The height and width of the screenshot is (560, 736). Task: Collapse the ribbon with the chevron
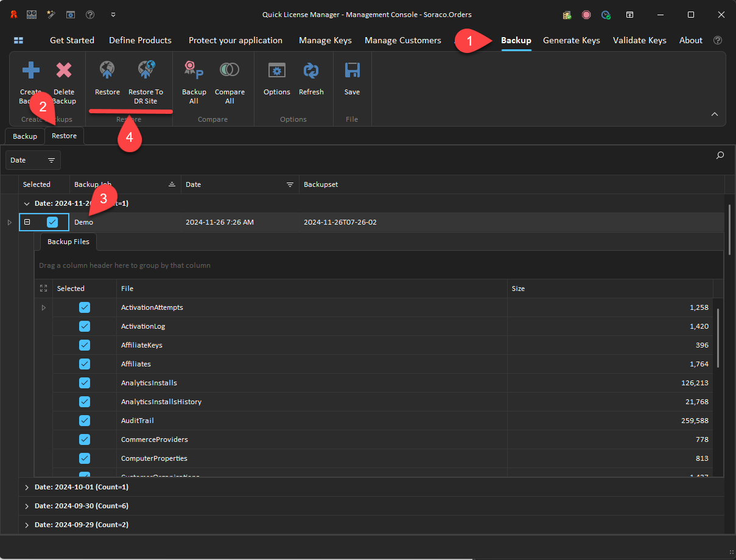[x=715, y=114]
